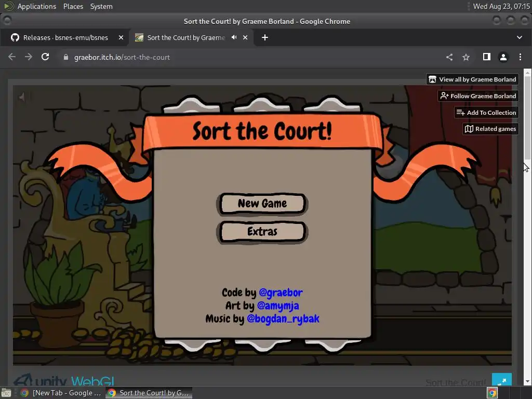Enter fullscreen mode for the game

tap(502, 380)
